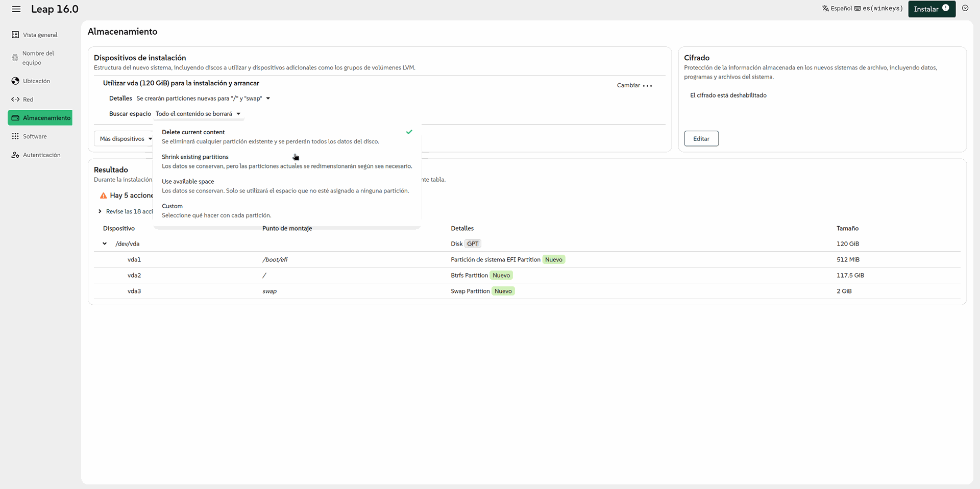Click the hamburger menu icon
The width and height of the screenshot is (980, 489).
point(16,9)
